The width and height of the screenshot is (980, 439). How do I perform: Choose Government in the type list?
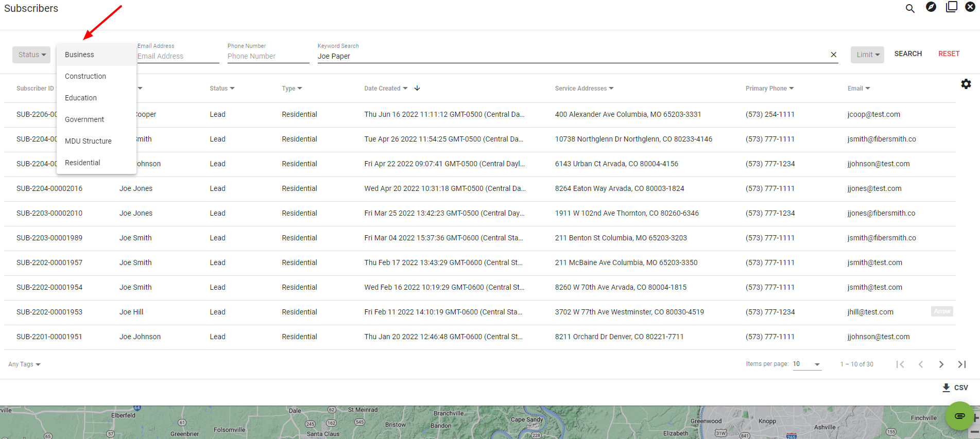(x=96, y=119)
